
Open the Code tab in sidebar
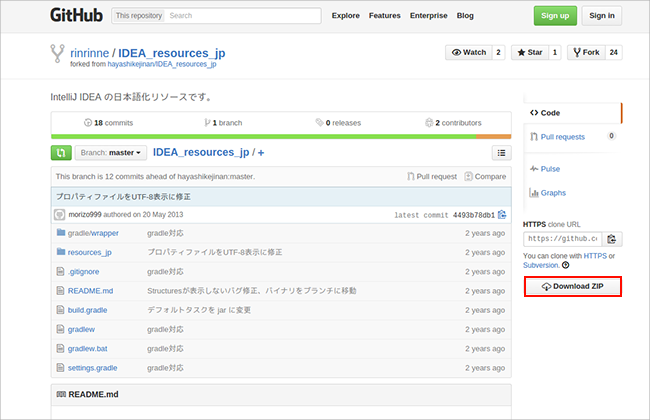coord(572,113)
